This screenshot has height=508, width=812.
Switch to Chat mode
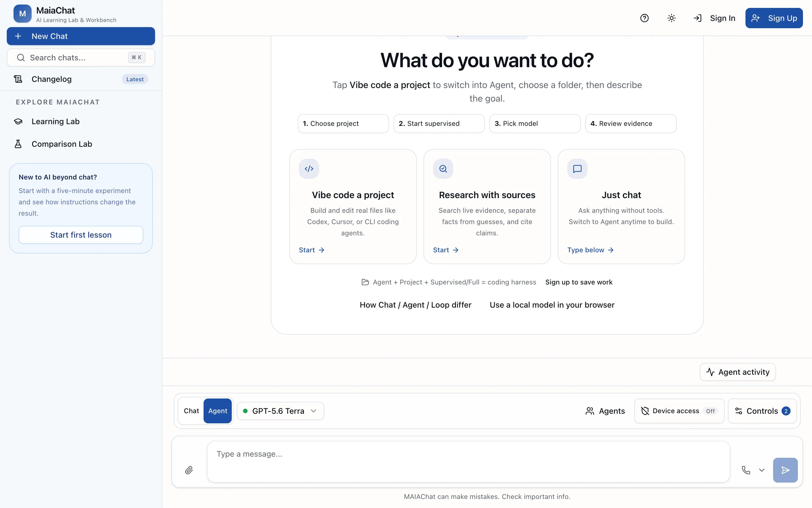coord(191,411)
